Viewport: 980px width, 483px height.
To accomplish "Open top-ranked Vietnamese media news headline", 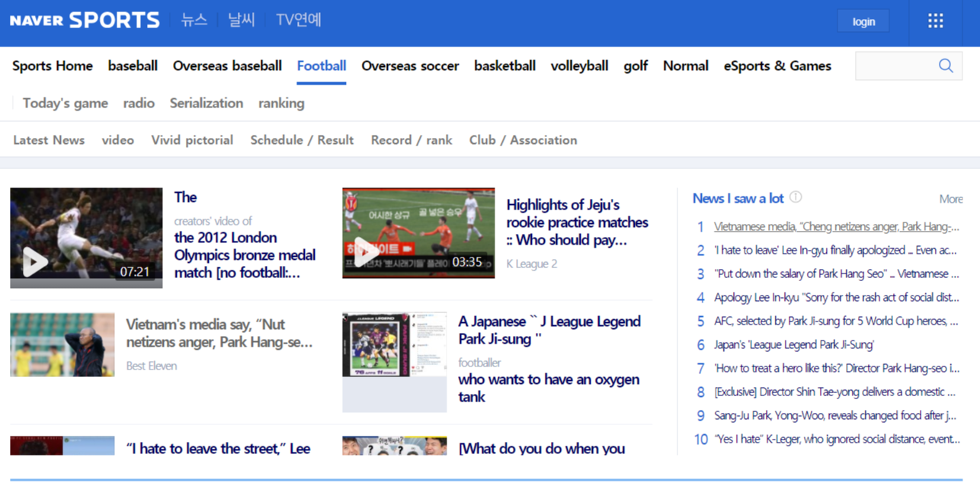I will pos(836,227).
